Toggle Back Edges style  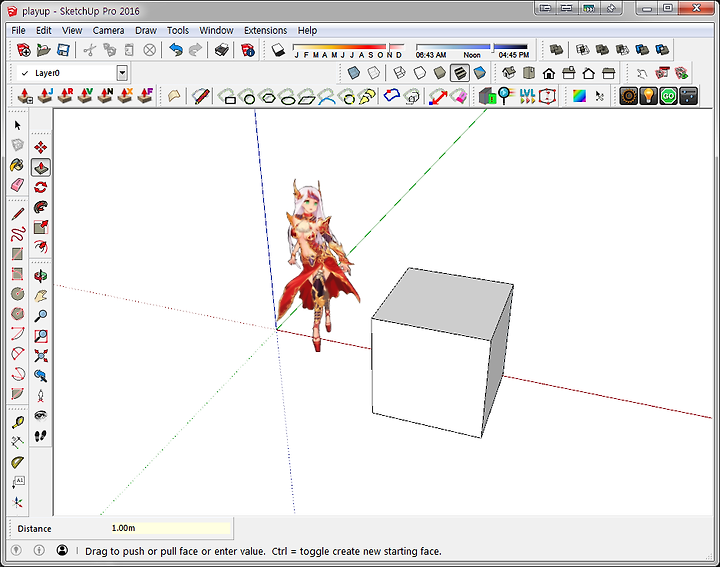point(374,73)
